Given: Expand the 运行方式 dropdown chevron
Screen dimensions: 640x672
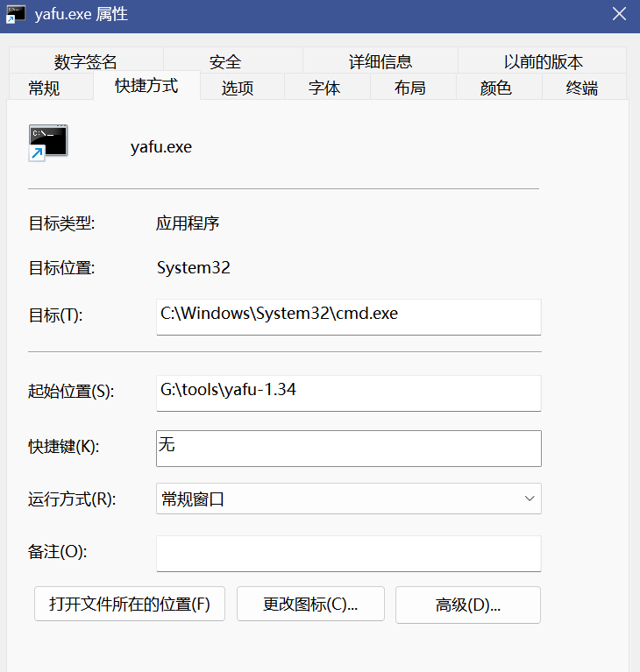Looking at the screenshot, I should (x=530, y=499).
